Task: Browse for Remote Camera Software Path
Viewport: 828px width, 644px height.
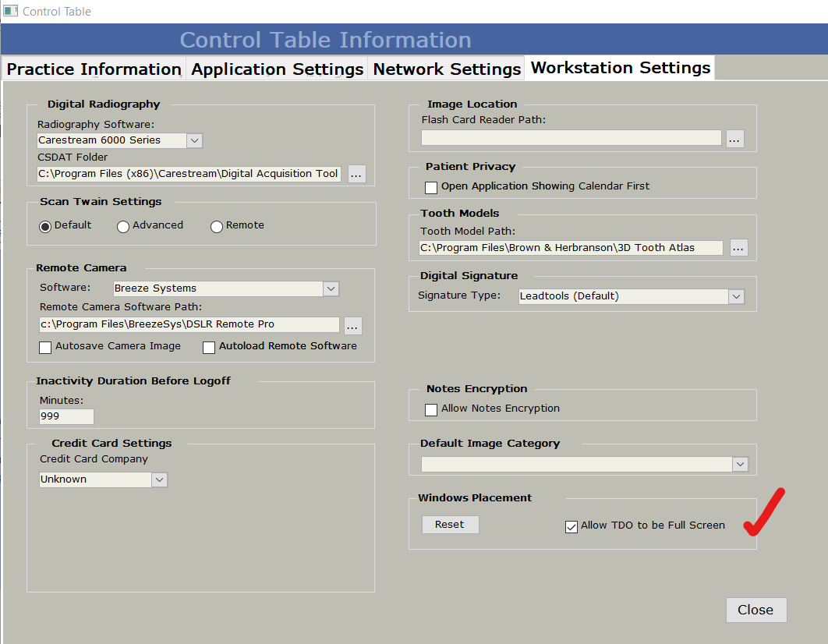Action: [353, 325]
